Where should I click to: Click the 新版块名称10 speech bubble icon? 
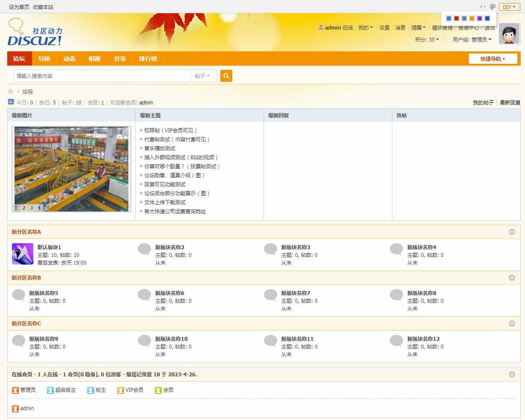point(145,341)
